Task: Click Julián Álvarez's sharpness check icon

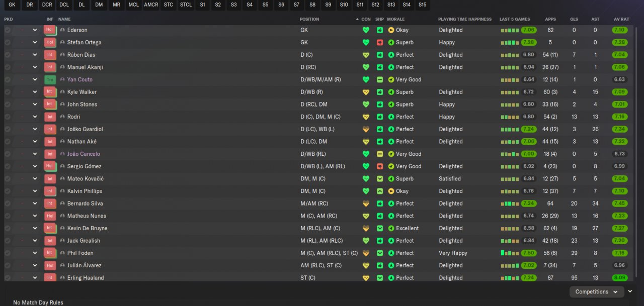Action: pyautogui.click(x=379, y=266)
